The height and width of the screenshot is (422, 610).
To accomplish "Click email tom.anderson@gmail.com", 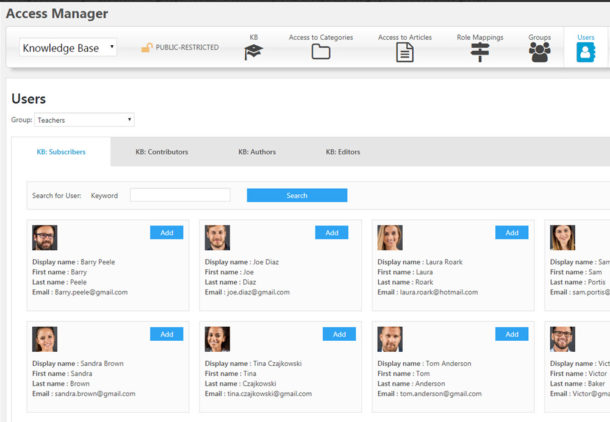I will tap(441, 394).
